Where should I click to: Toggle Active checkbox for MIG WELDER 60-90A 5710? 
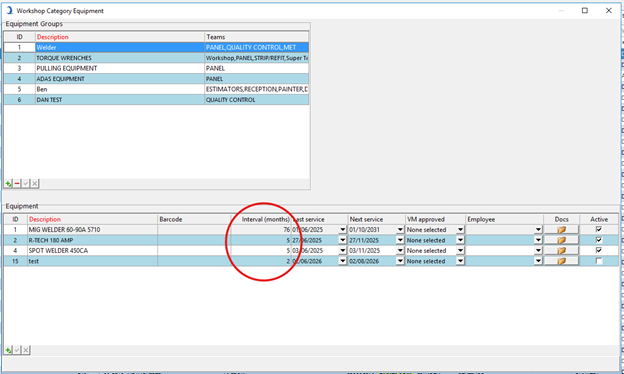pos(599,229)
